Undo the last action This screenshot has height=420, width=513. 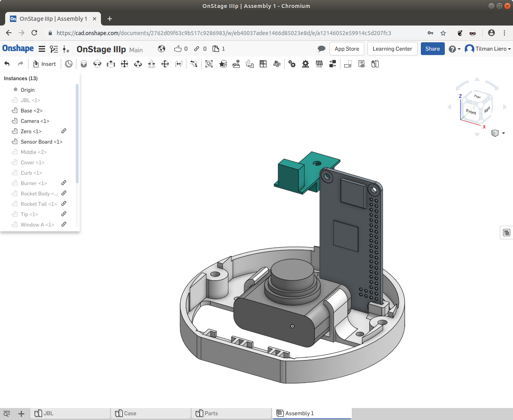[7, 64]
